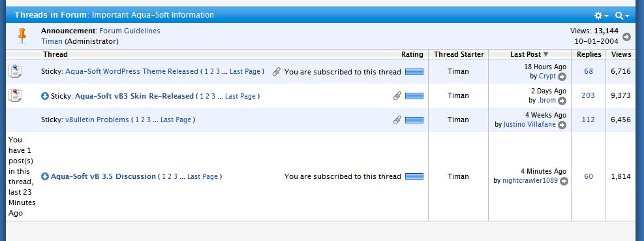The width and height of the screenshot is (644, 241).
Task: Click rating bar for vB 3.5 Discussion thread
Action: pos(414,176)
